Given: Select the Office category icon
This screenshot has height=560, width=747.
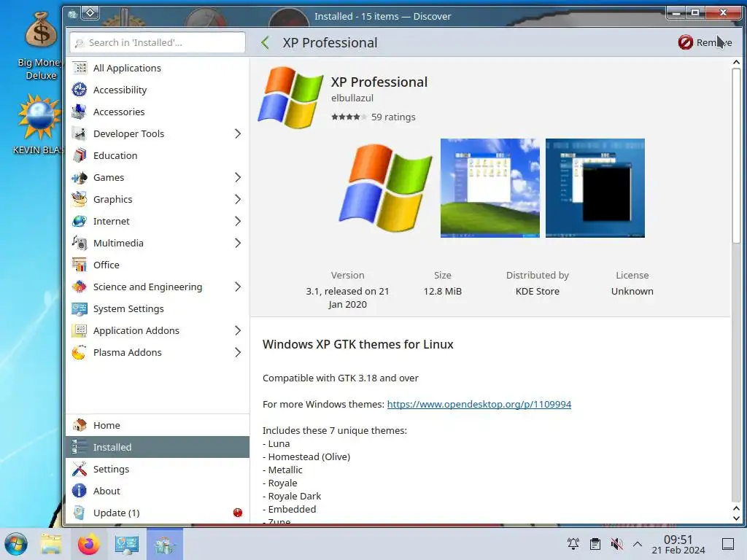Looking at the screenshot, I should pyautogui.click(x=80, y=265).
